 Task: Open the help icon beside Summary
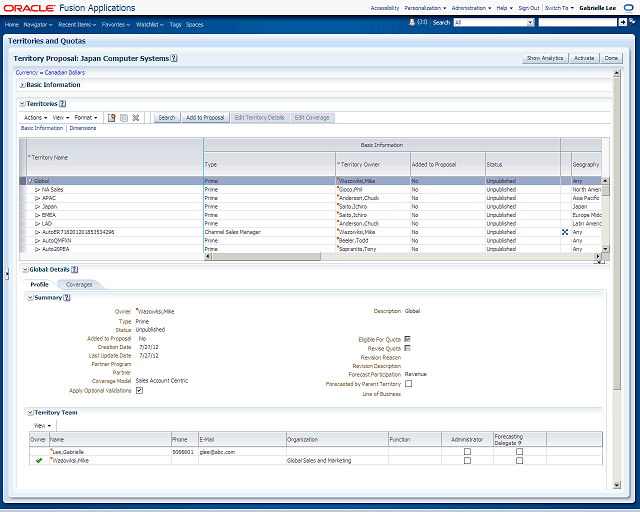pyautogui.click(x=67, y=298)
